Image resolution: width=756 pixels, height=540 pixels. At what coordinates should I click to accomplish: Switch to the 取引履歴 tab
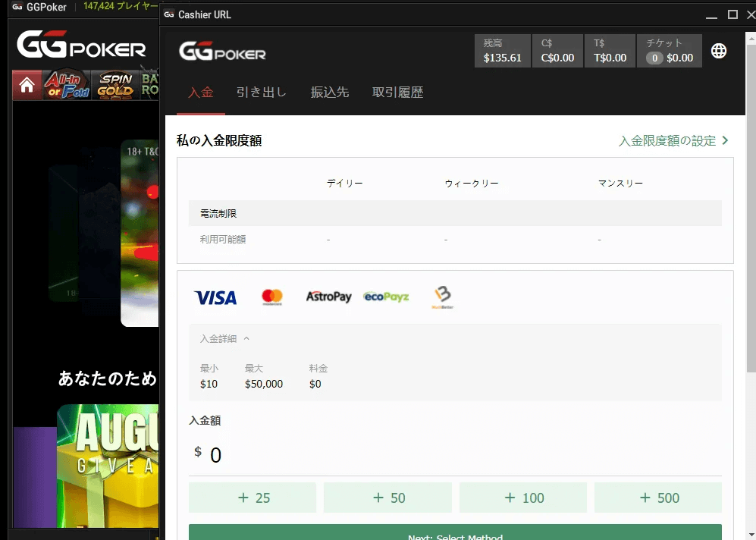[x=398, y=92]
